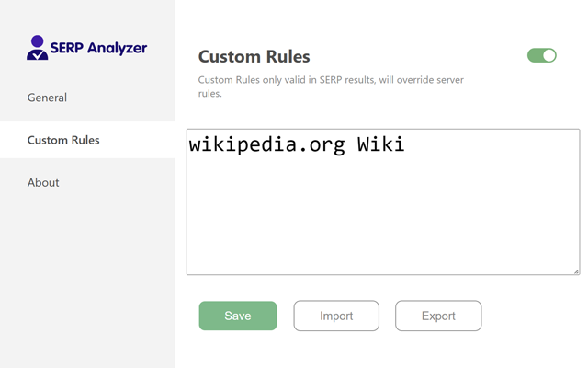Click inside the custom rules text area
The width and height of the screenshot is (588, 368).
[383, 202]
